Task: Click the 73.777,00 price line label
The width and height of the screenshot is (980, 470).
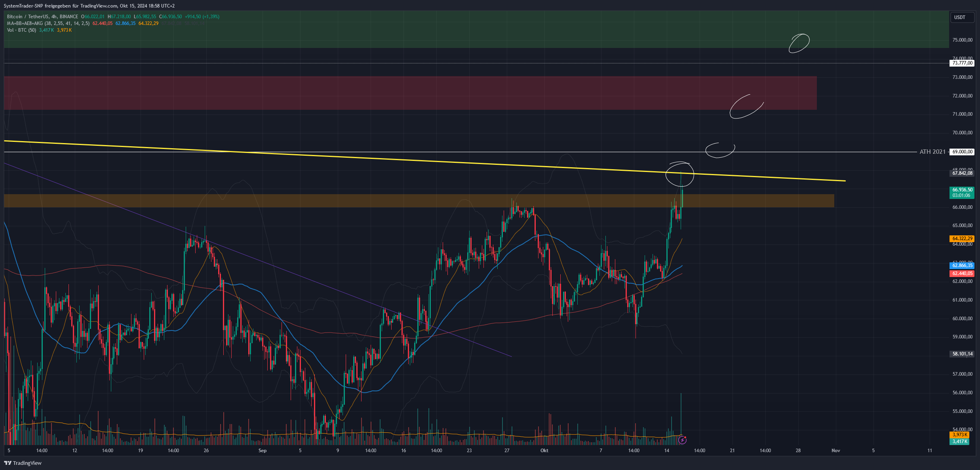Action: tap(962, 63)
